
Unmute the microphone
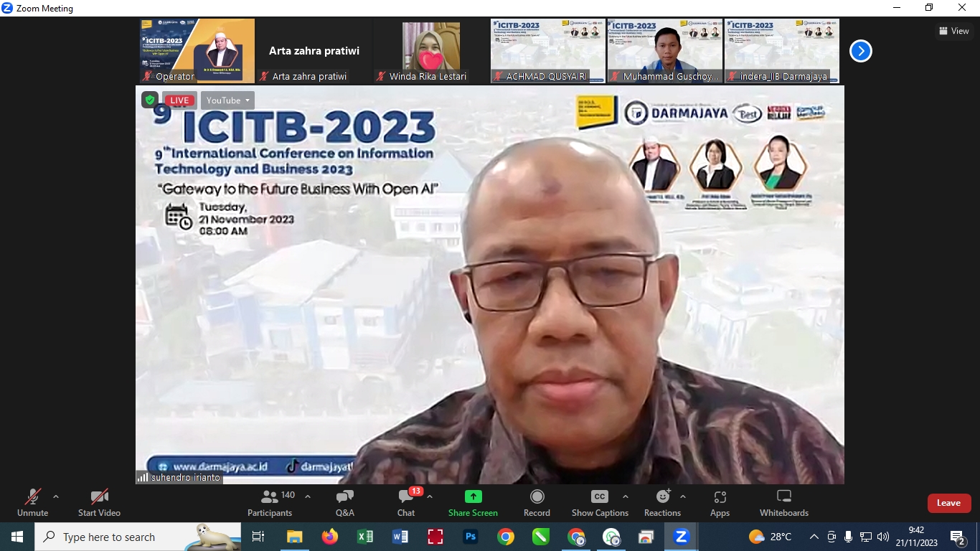tap(32, 502)
